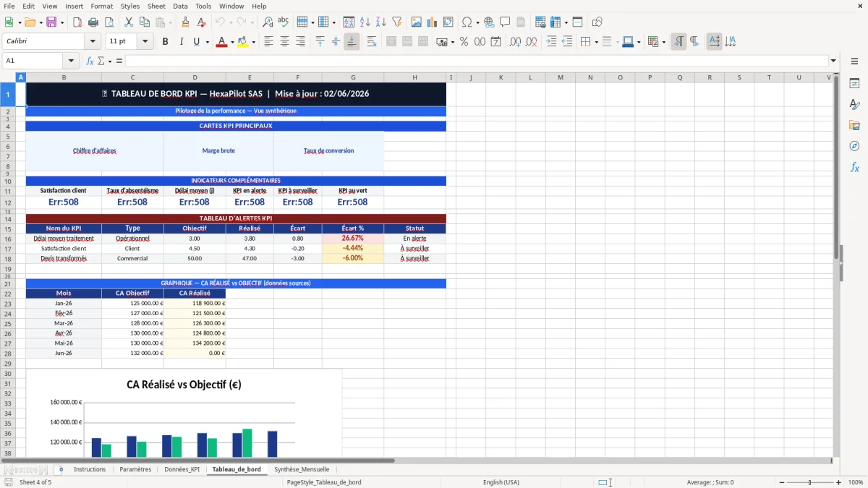Viewport: 868px width, 488px height.
Task: Open the sidebar Navigator compass
Action: pyautogui.click(x=854, y=147)
